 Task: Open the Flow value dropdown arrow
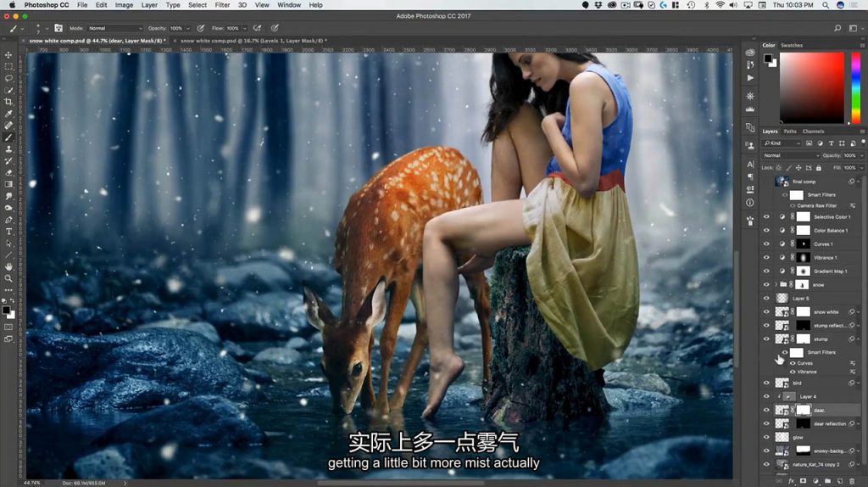coord(244,28)
